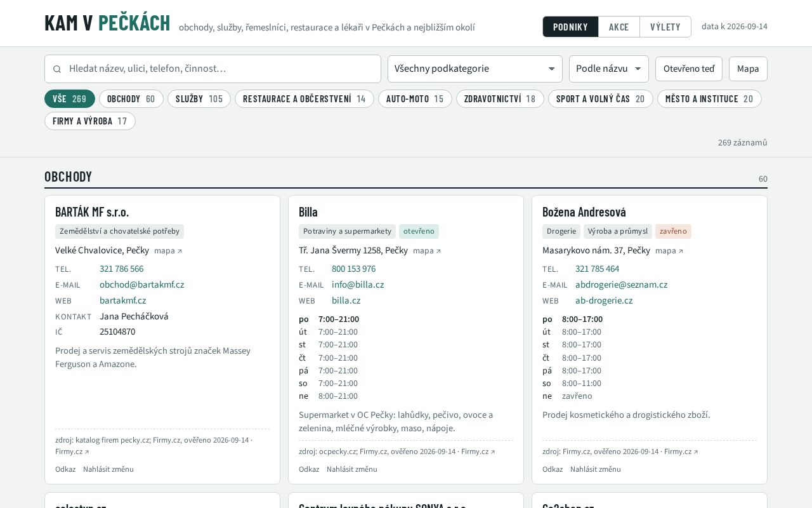Focus the search field for businesses
This screenshot has height=508, width=812.
[x=213, y=69]
